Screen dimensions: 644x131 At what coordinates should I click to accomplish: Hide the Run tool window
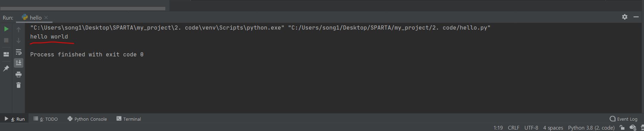(x=636, y=17)
